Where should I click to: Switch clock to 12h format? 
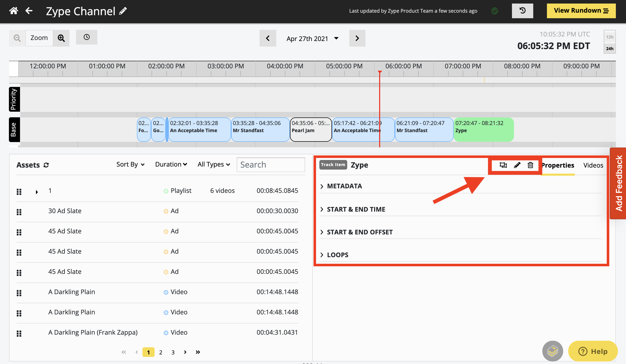click(x=610, y=37)
